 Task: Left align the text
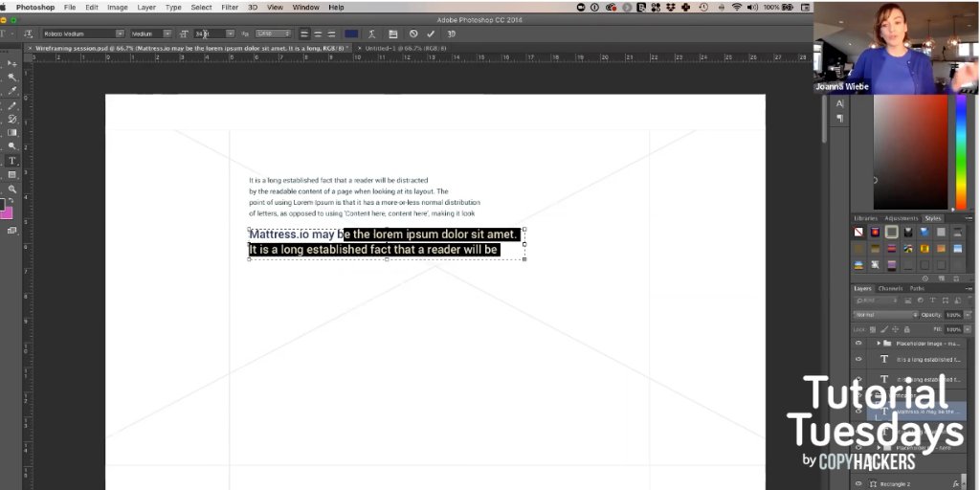(x=304, y=33)
